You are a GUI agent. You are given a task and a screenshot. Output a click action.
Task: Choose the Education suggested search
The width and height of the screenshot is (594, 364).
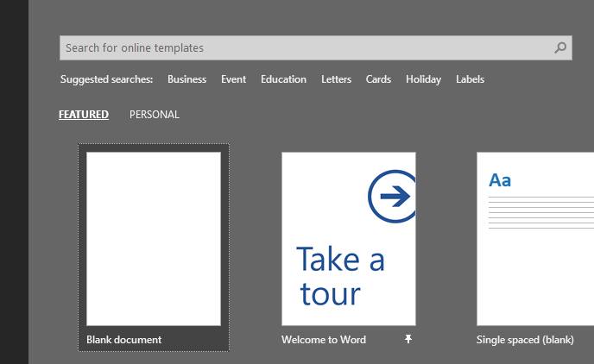tap(283, 79)
